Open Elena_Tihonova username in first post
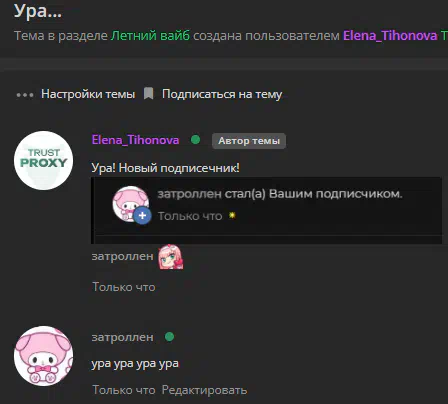 [135, 140]
